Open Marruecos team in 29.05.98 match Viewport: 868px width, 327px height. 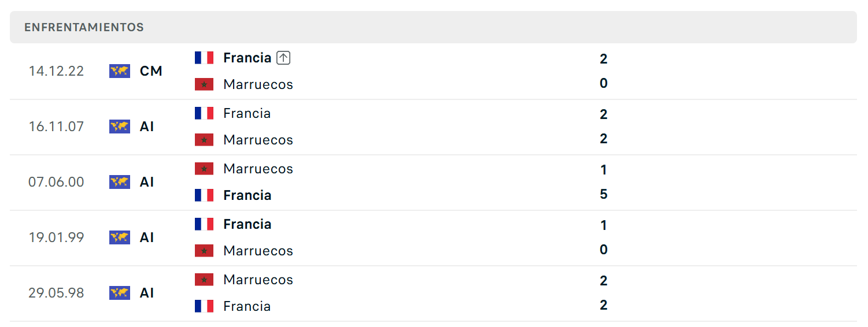[258, 280]
